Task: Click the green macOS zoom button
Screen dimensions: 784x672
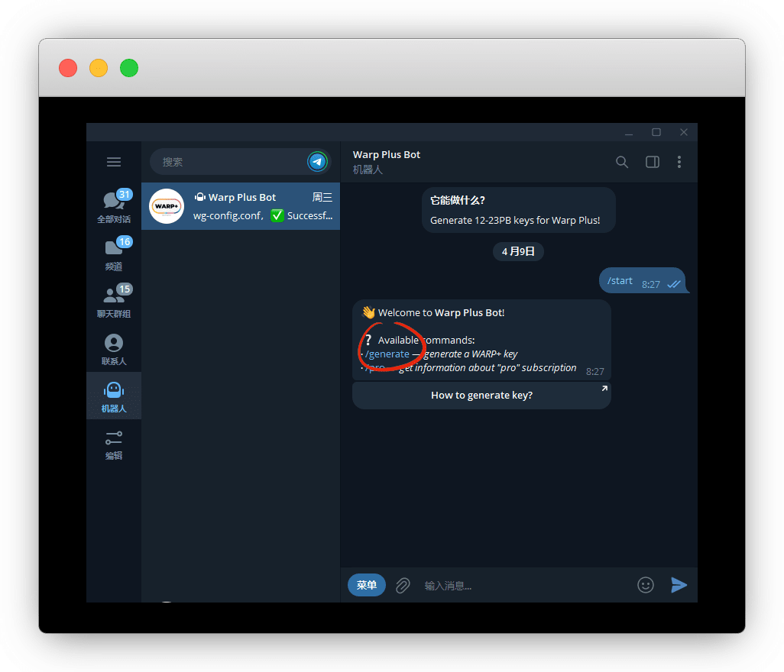Action: pos(129,68)
